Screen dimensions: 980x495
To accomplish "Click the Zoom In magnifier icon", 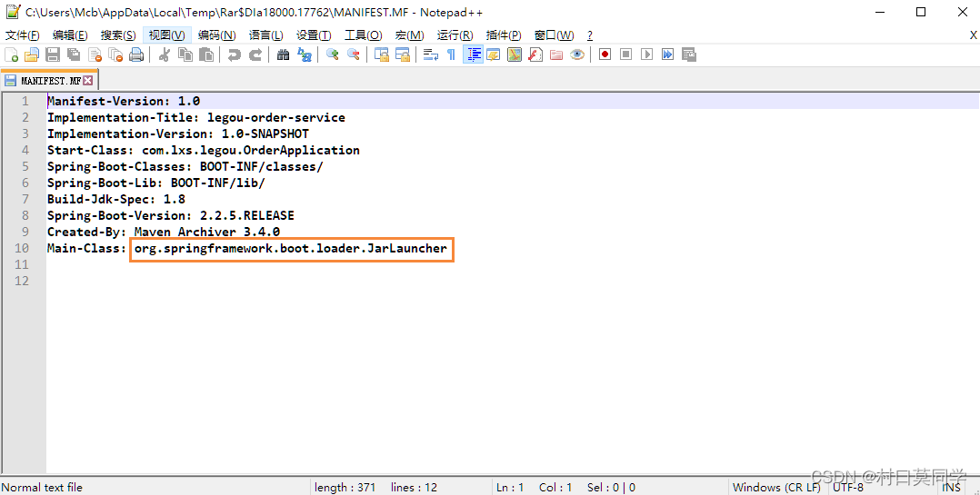I will click(x=333, y=54).
